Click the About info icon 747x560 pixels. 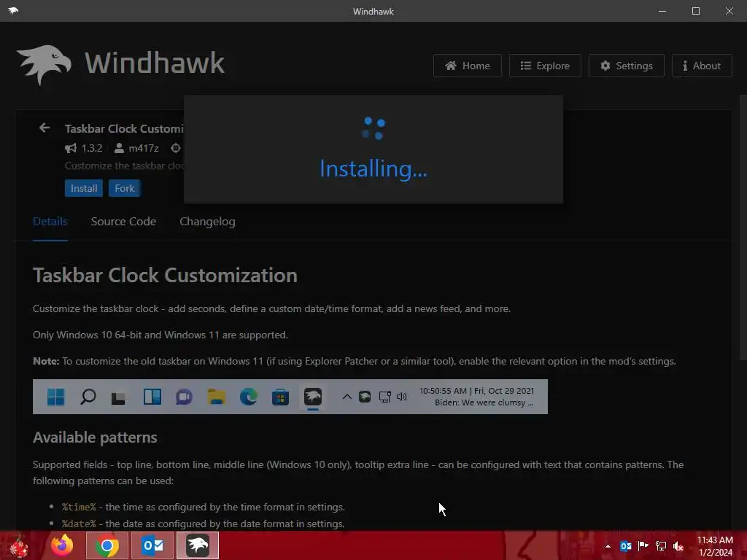pos(685,66)
